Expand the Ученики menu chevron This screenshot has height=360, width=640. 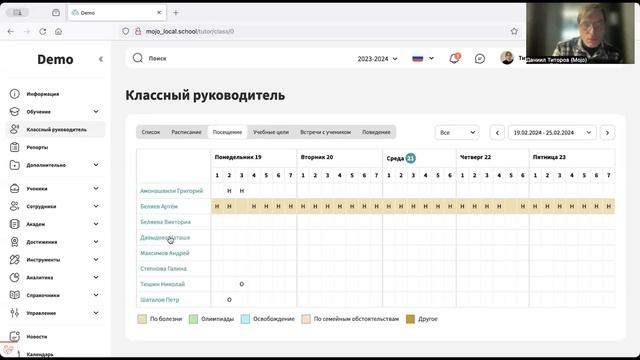point(96,189)
